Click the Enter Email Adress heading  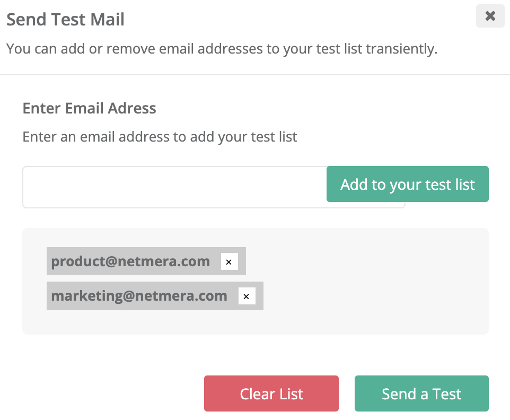point(89,108)
